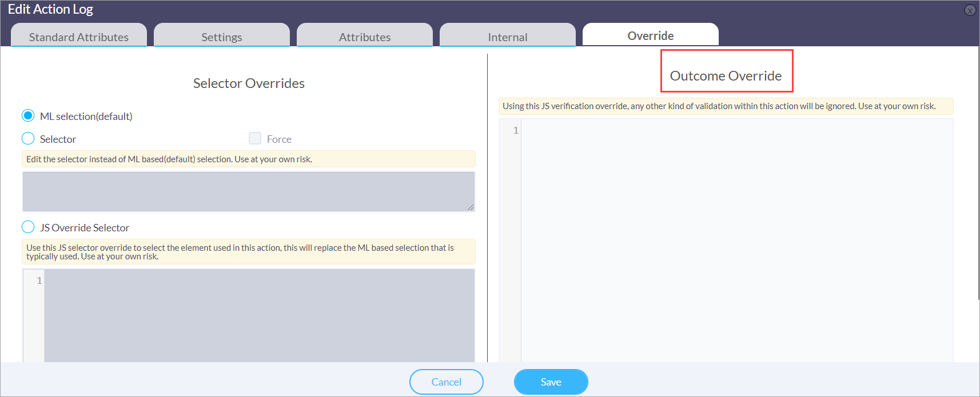Click the 'Use this JS selector override' warning text
This screenshot has height=397, width=980.
click(x=249, y=252)
